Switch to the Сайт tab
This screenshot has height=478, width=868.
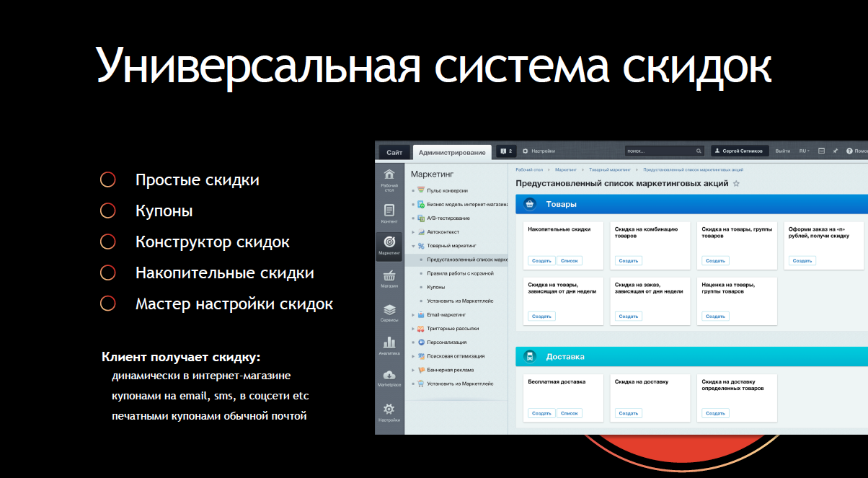(x=394, y=152)
